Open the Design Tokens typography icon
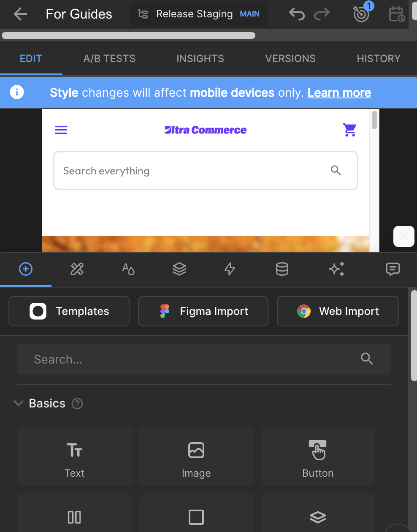Image resolution: width=417 pixels, height=532 pixels. (128, 269)
